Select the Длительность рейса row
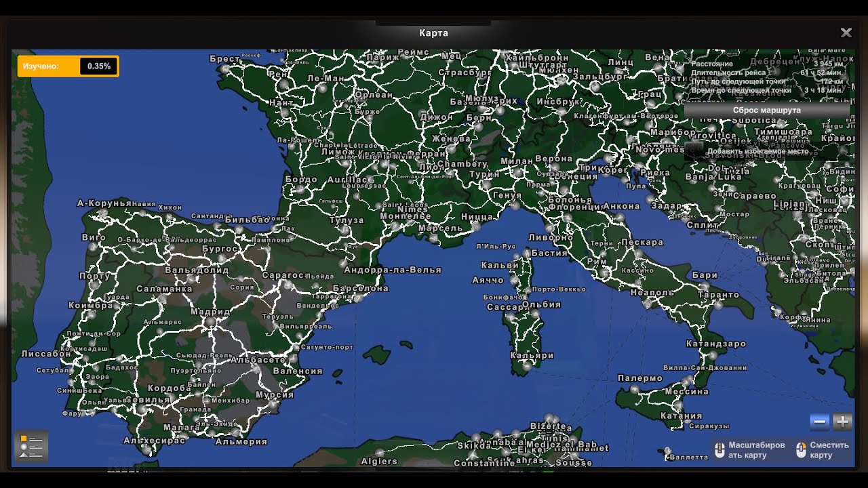Image resolution: width=868 pixels, height=488 pixels. tap(767, 73)
